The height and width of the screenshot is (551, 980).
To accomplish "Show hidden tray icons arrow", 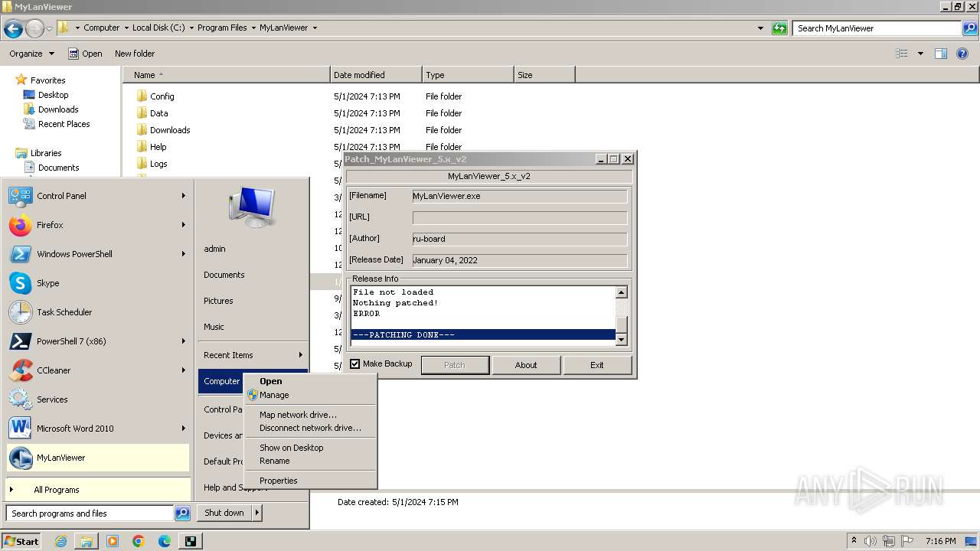I will tap(854, 541).
